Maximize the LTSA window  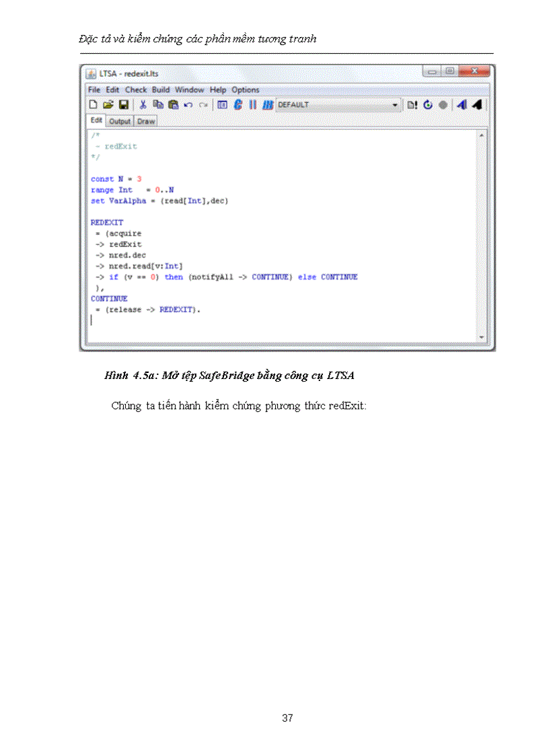click(450, 71)
